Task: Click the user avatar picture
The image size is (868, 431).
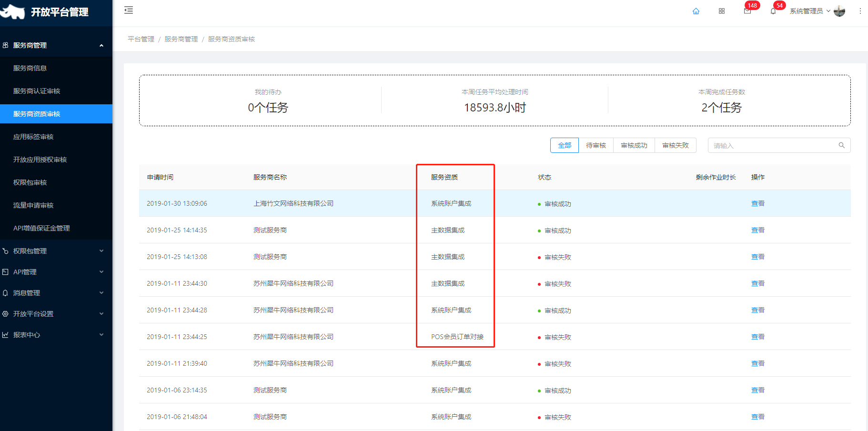Action: point(839,11)
